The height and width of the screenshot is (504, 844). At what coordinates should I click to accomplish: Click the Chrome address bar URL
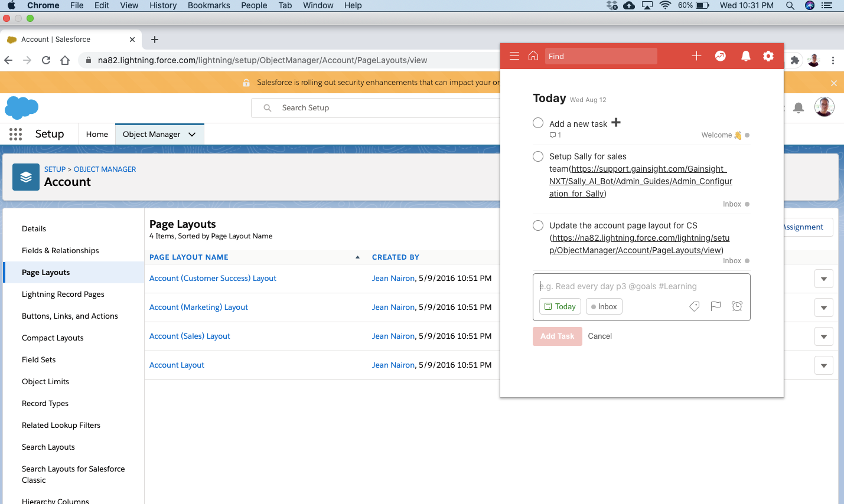coord(262,60)
